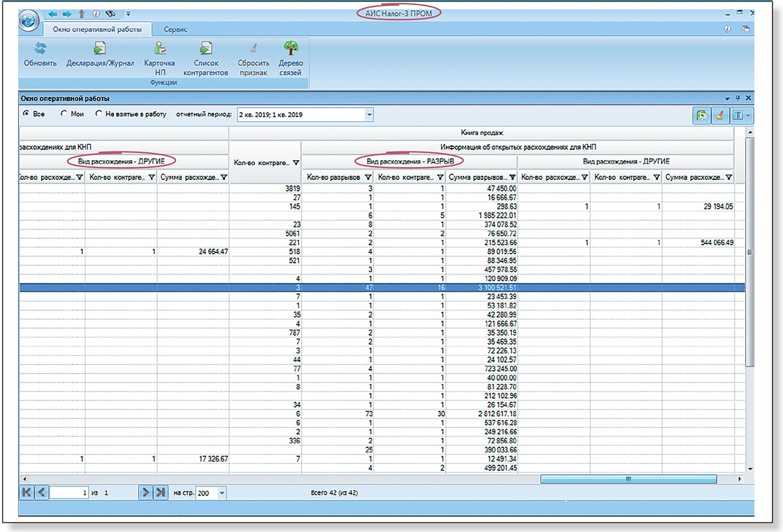The height and width of the screenshot is (532, 783).
Task: Click the horizontal scrollbar thumb
Action: point(628,479)
